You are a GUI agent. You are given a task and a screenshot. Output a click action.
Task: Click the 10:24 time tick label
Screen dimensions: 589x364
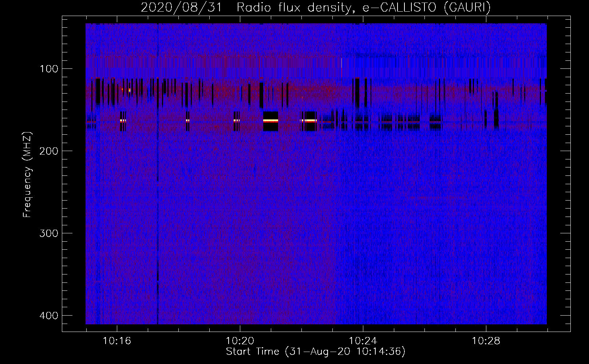click(x=363, y=341)
